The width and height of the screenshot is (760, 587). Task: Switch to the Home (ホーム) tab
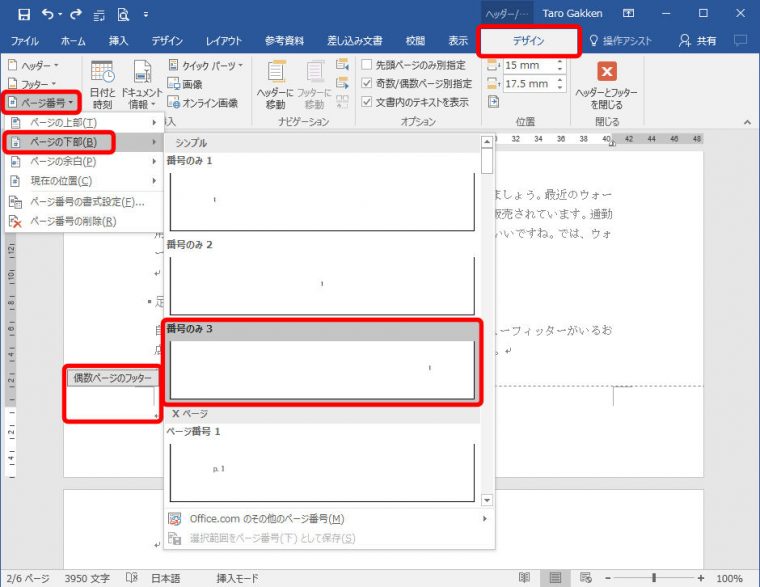[x=73, y=41]
